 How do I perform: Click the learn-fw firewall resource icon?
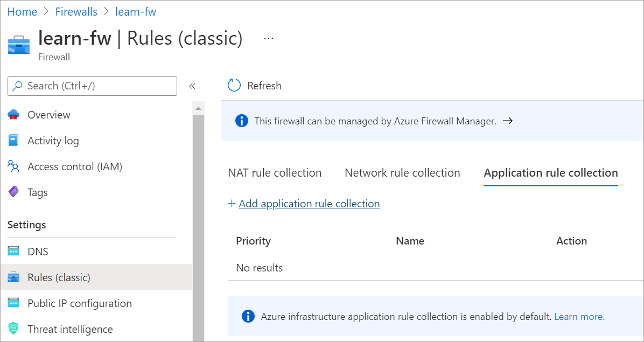click(19, 44)
